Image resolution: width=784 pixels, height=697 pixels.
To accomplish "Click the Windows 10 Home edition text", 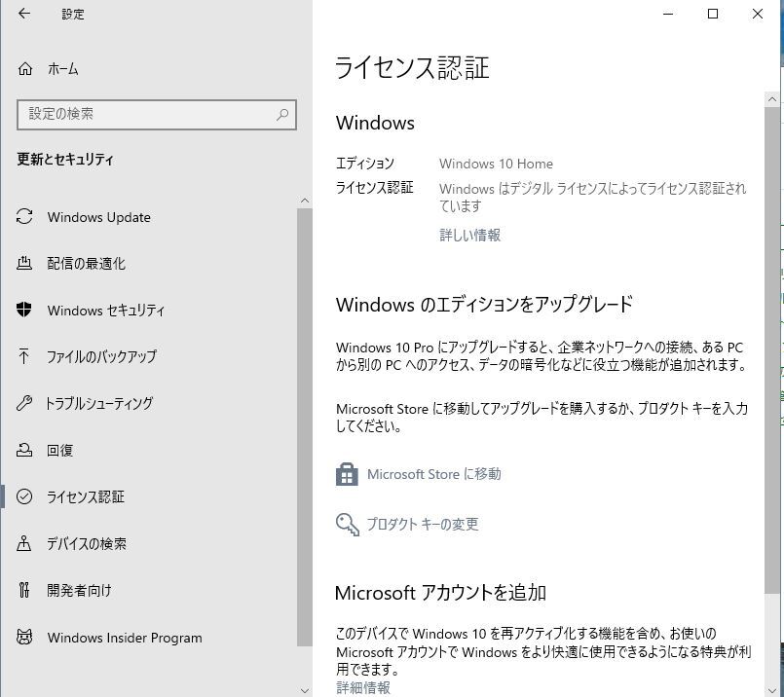I will pyautogui.click(x=496, y=164).
